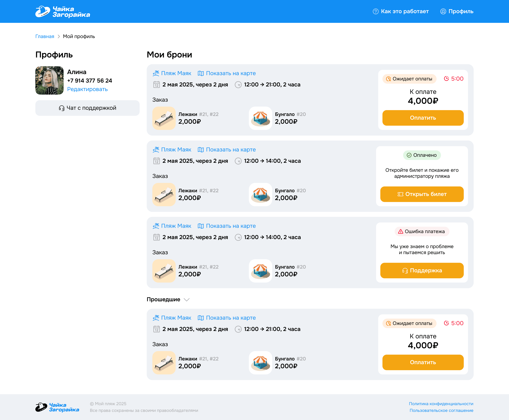The image size is (509, 420).
Task: Click the Редактировать profile link
Action: [x=87, y=89]
